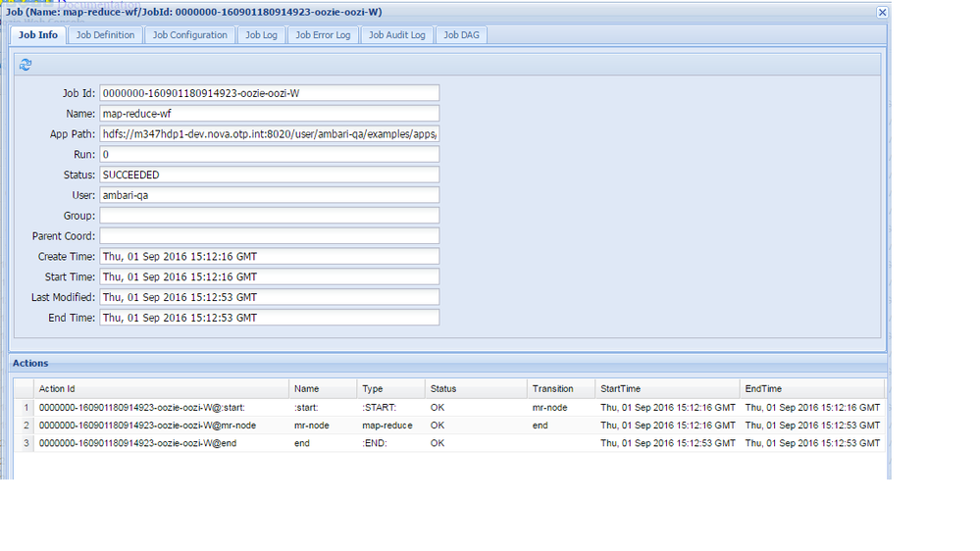Switch to the Job Definition tab
The height and width of the screenshot is (551, 980).
pos(105,35)
